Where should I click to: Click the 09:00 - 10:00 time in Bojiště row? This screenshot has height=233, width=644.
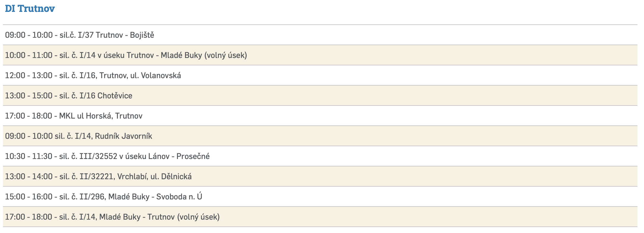[29, 35]
